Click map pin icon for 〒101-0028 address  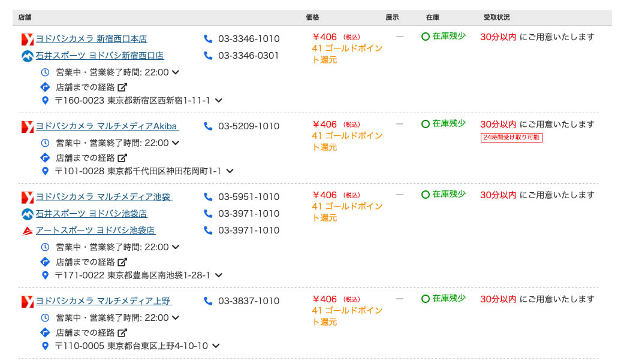click(x=46, y=171)
